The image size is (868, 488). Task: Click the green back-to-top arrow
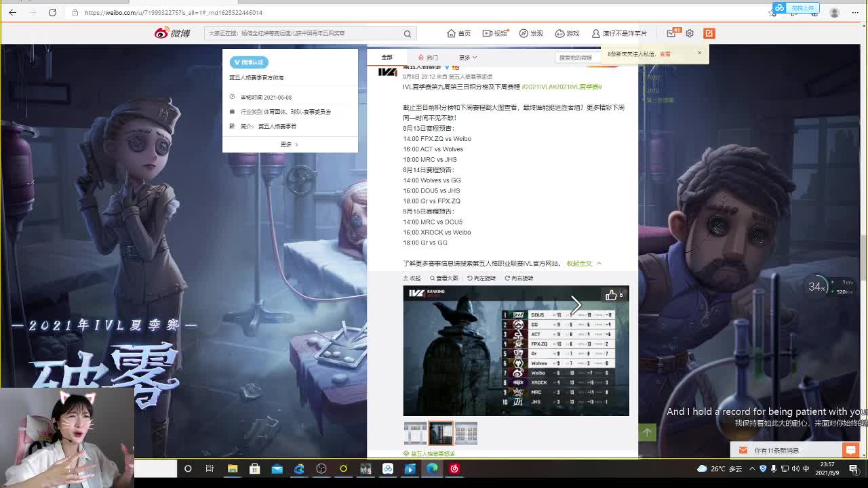pyautogui.click(x=647, y=432)
